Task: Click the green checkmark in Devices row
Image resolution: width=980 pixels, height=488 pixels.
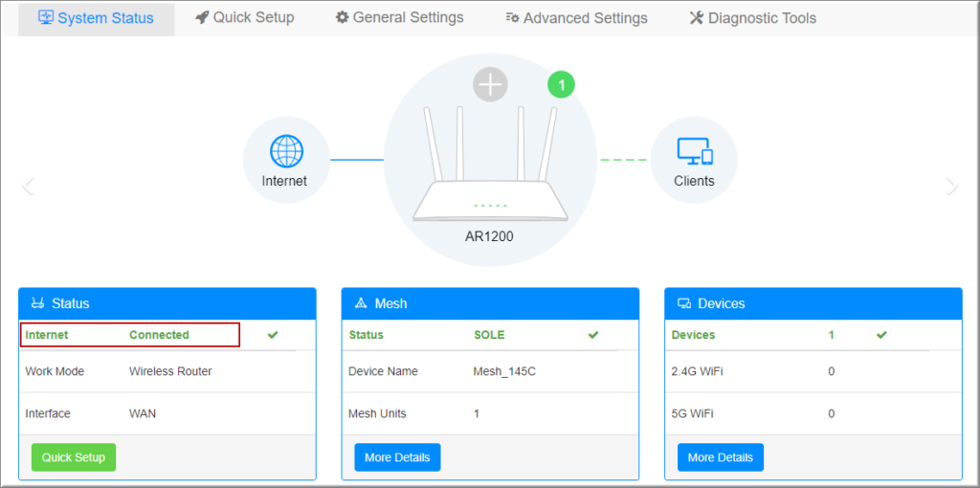Action: 881,335
